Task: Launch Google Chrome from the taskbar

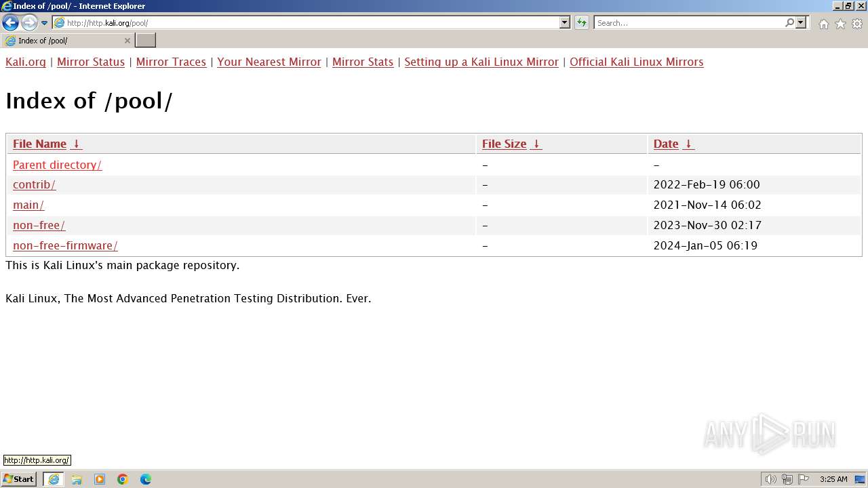Action: [123, 479]
